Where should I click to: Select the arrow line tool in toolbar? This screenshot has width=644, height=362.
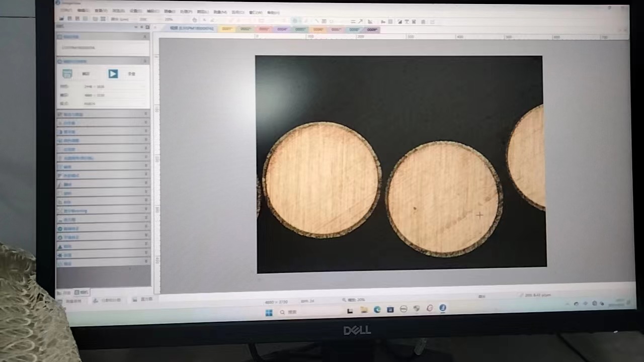[360, 22]
